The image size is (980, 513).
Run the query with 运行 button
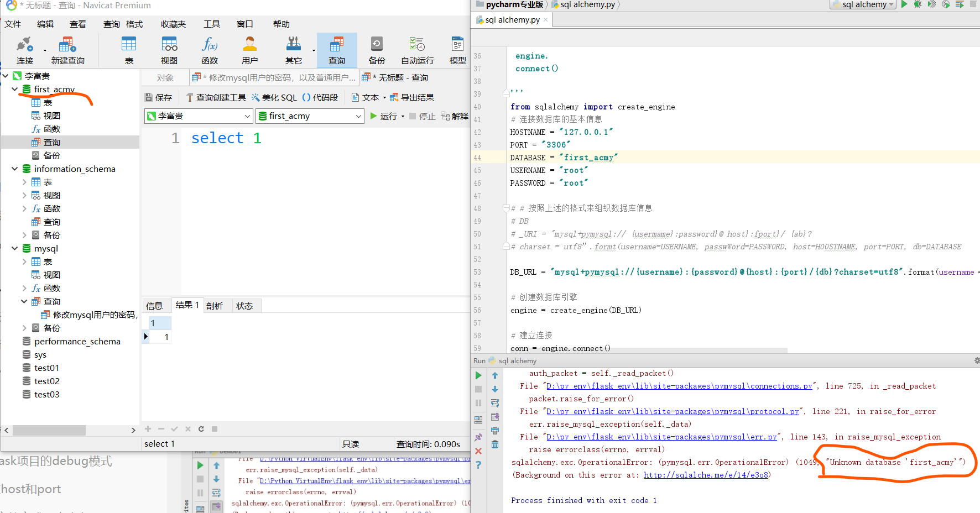(384, 116)
